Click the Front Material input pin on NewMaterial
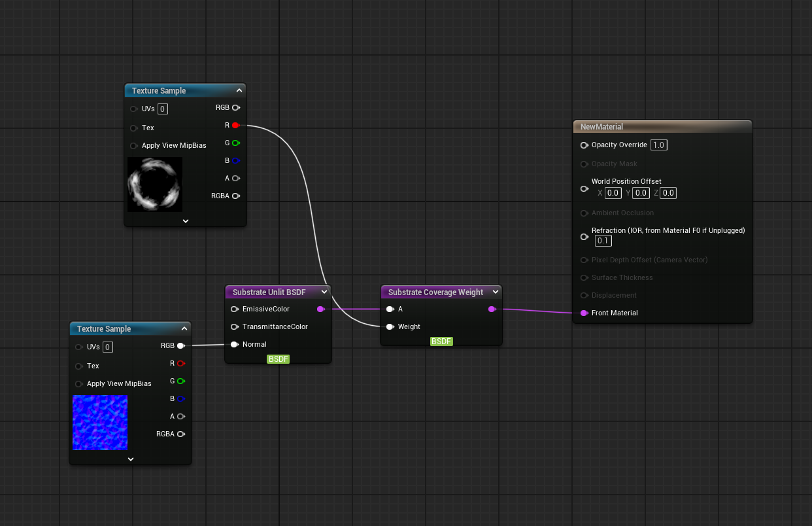812x526 pixels. pyautogui.click(x=584, y=313)
